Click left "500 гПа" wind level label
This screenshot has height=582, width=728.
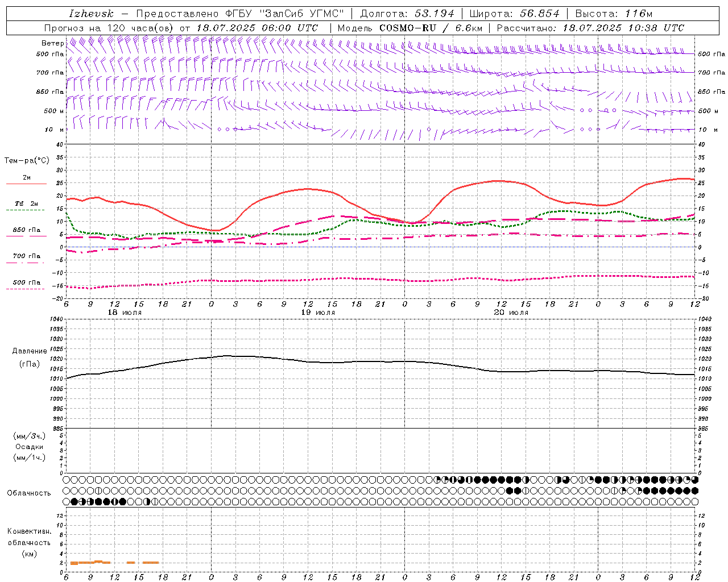(51, 54)
